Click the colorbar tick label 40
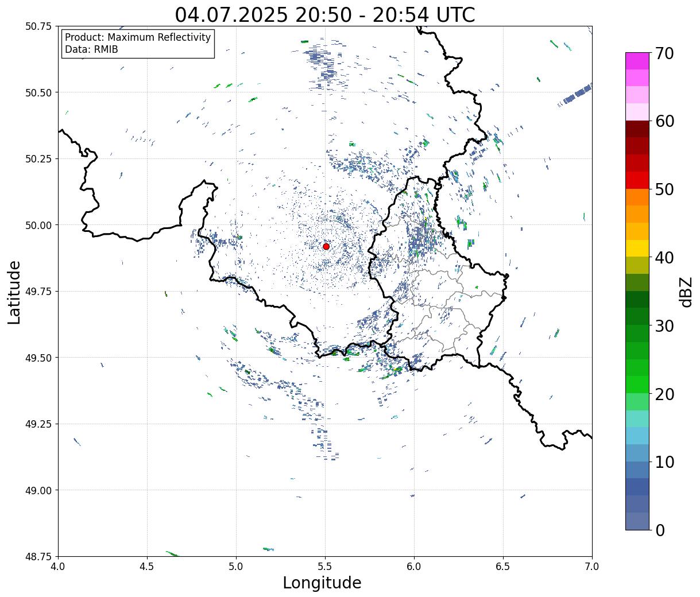The width and height of the screenshot is (700, 597). (x=664, y=258)
